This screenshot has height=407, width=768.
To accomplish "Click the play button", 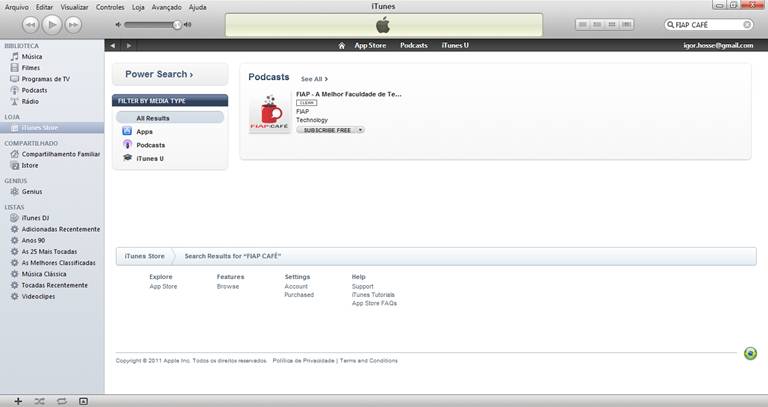I will pyautogui.click(x=51, y=24).
